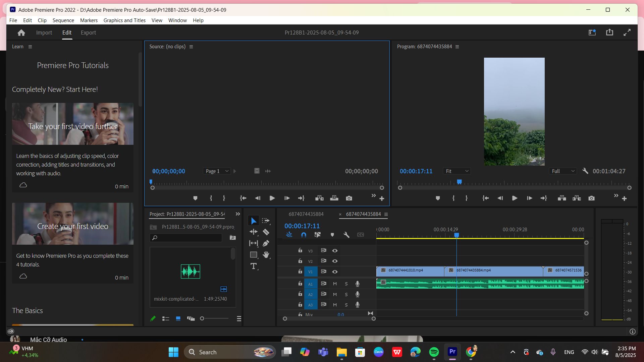This screenshot has width=644, height=362.
Task: Switch to the Export tab
Action: tap(88, 33)
